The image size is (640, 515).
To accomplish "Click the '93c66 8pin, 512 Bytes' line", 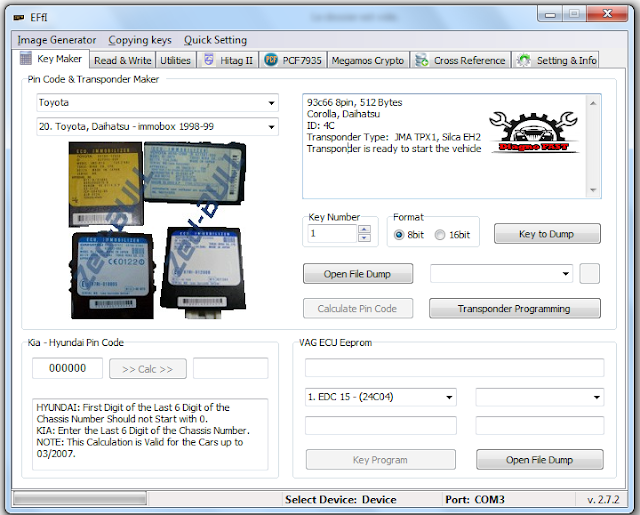I will point(354,102).
